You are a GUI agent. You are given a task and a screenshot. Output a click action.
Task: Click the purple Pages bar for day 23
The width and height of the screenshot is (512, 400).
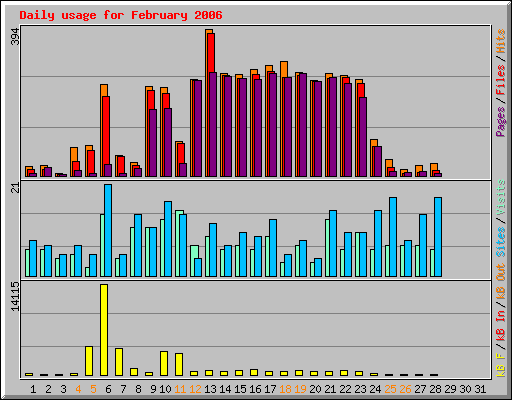click(x=363, y=137)
